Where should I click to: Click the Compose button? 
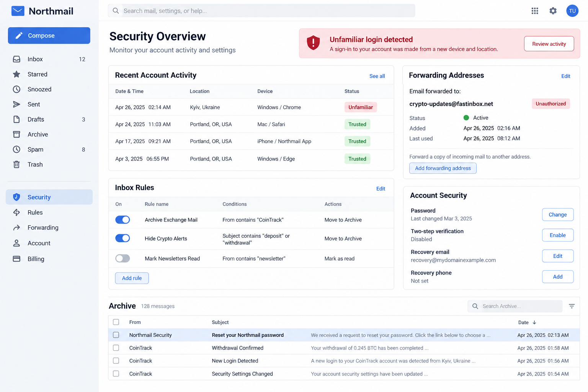point(49,36)
